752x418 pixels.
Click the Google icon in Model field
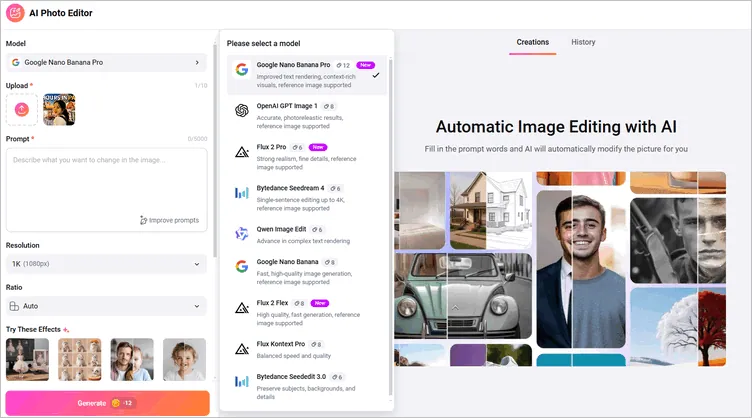[x=16, y=62]
